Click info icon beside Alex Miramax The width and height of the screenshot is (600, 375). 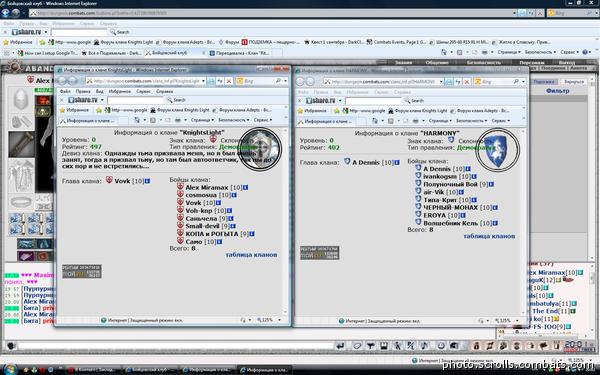[246, 188]
